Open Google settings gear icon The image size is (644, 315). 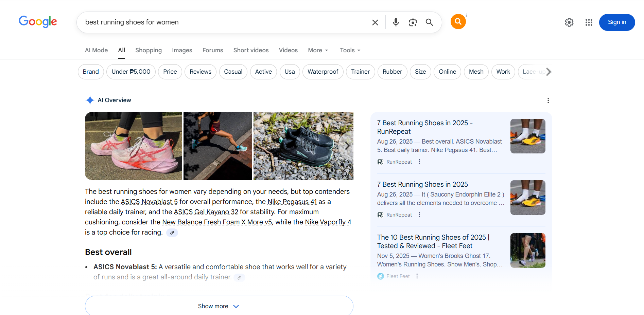[x=569, y=22]
